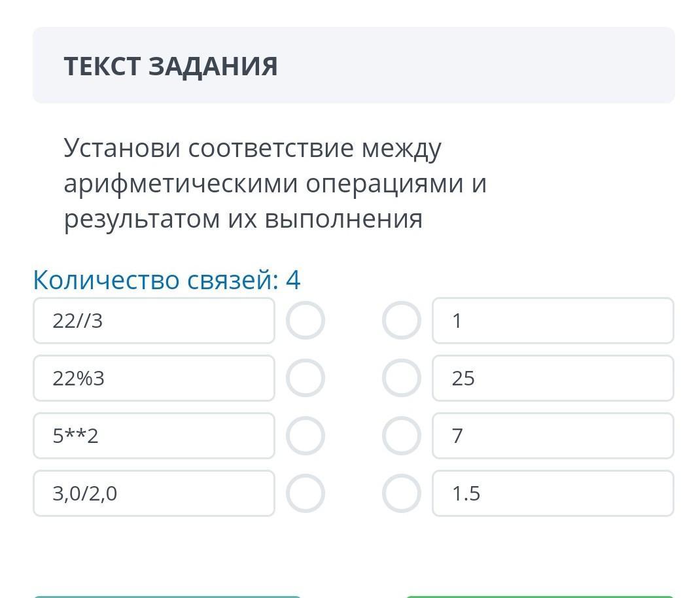
Task: Click the answer box containing 25
Action: tap(553, 378)
